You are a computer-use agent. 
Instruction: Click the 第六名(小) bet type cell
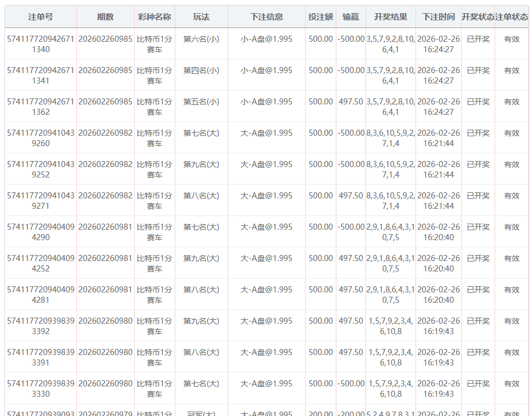201,39
